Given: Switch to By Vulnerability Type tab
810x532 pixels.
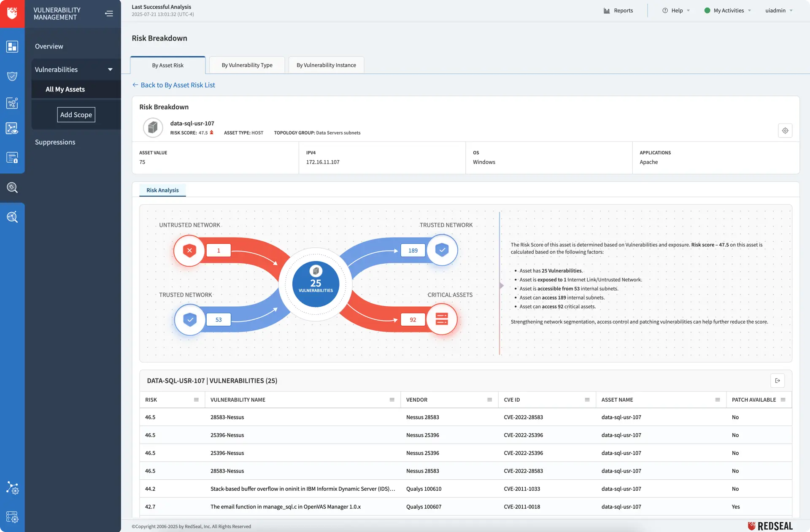Looking at the screenshot, I should click(247, 65).
